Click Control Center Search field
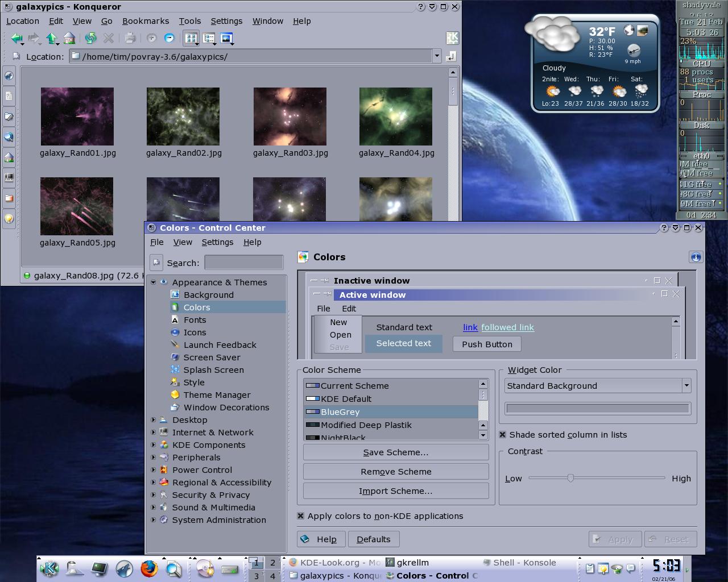 pos(244,263)
